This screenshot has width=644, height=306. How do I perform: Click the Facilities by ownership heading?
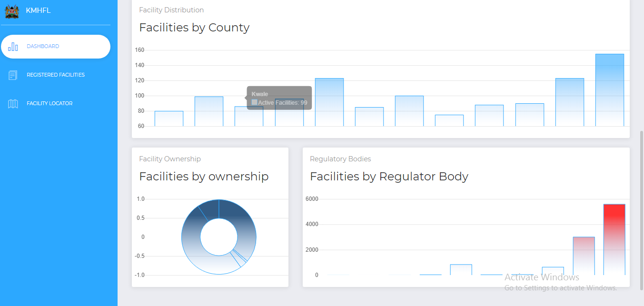(x=204, y=177)
